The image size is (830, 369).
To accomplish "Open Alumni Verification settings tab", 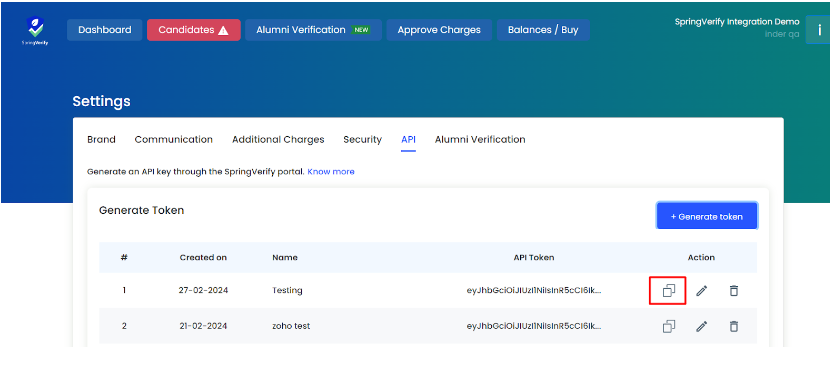I will [x=480, y=140].
